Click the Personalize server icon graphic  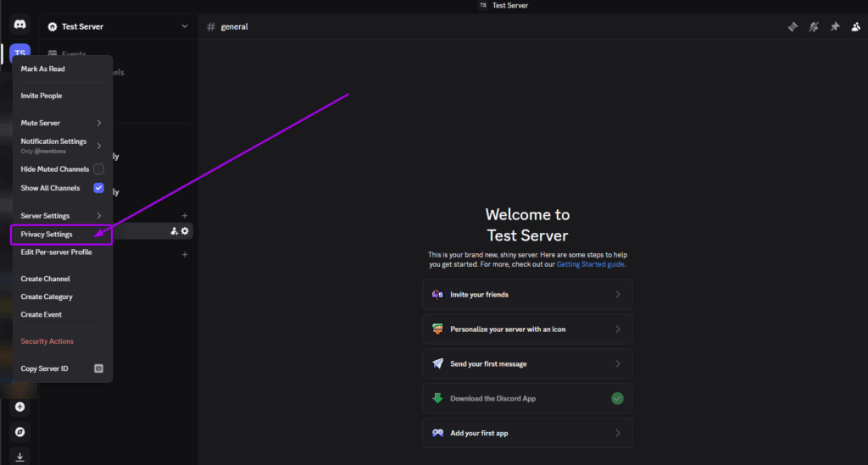point(437,329)
